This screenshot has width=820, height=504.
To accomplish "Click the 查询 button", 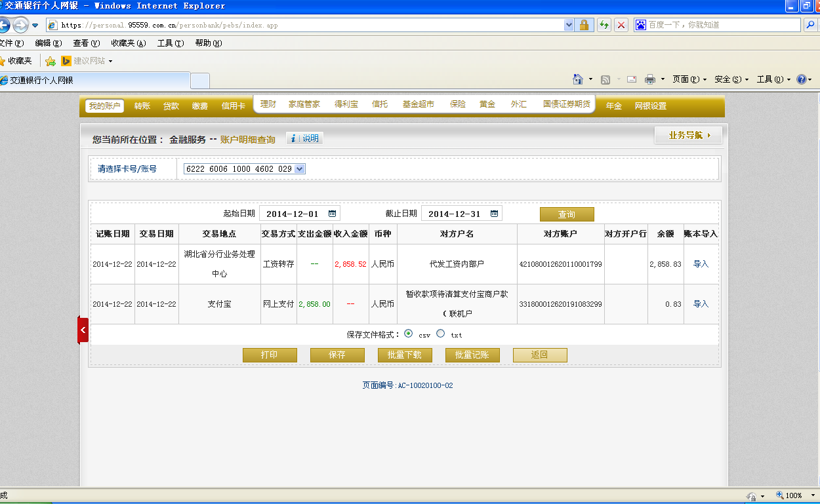I will point(567,214).
